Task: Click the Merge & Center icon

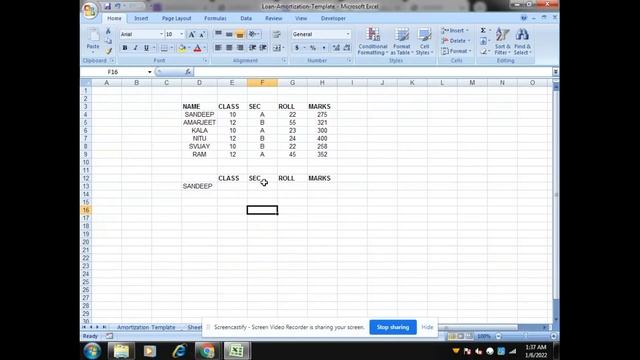Action: coord(277,48)
